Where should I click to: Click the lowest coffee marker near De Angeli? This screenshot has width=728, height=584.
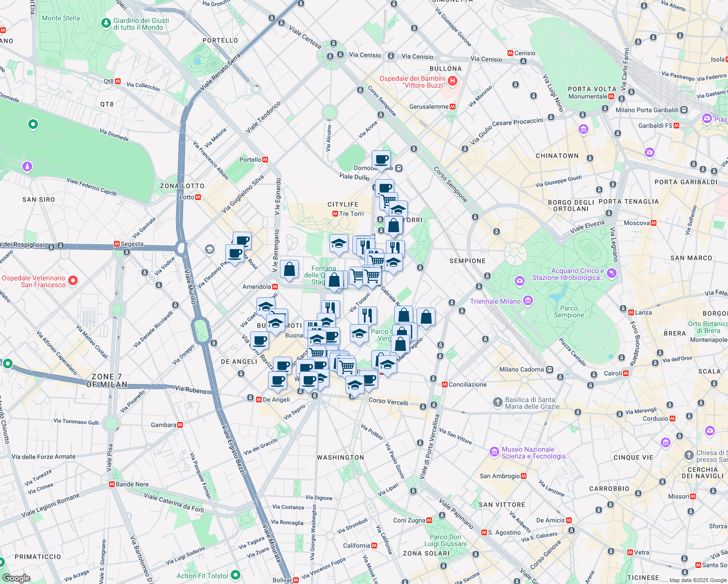pyautogui.click(x=277, y=381)
